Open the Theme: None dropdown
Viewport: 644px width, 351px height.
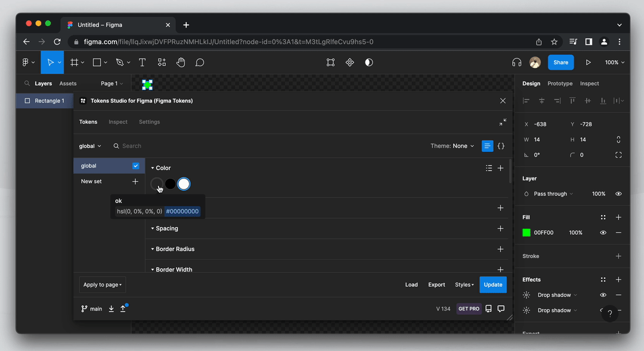(453, 145)
